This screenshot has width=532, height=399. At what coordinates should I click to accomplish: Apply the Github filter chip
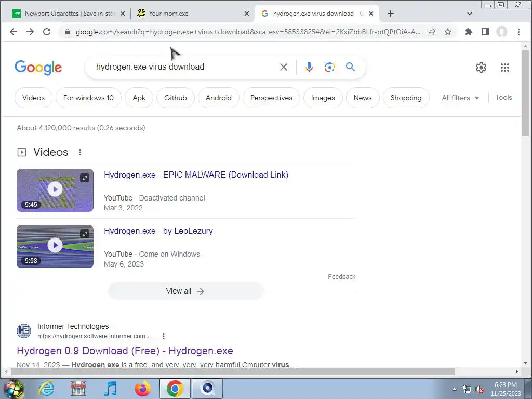point(176,98)
